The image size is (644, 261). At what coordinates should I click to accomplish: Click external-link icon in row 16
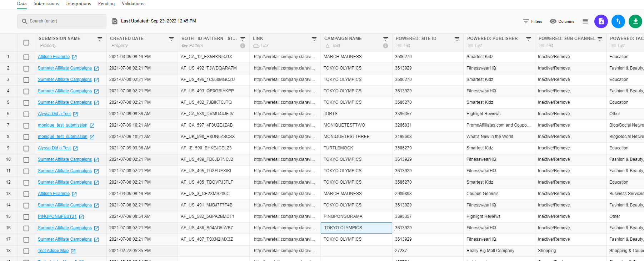[96, 228]
